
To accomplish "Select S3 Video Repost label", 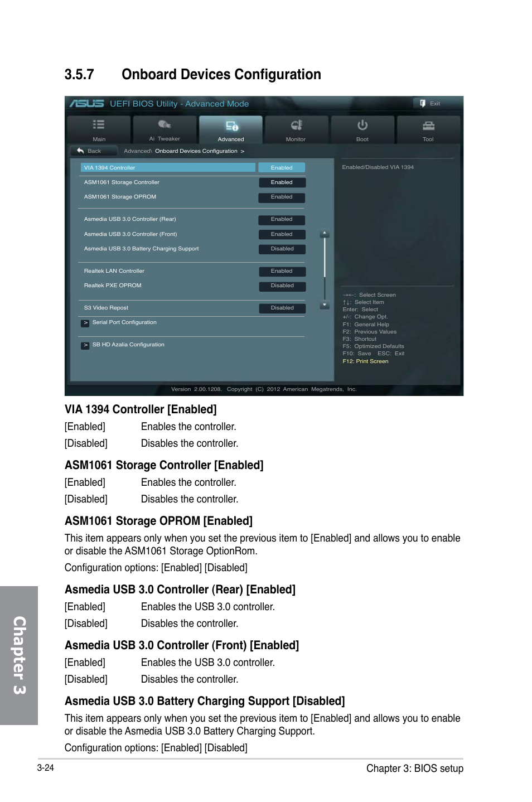I will (106, 308).
